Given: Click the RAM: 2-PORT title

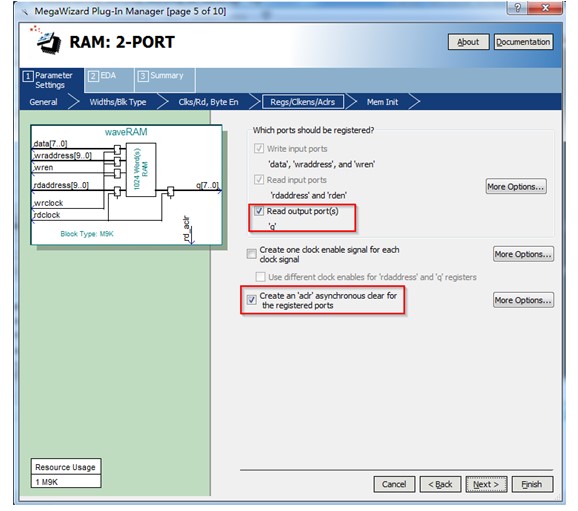Looking at the screenshot, I should [122, 42].
